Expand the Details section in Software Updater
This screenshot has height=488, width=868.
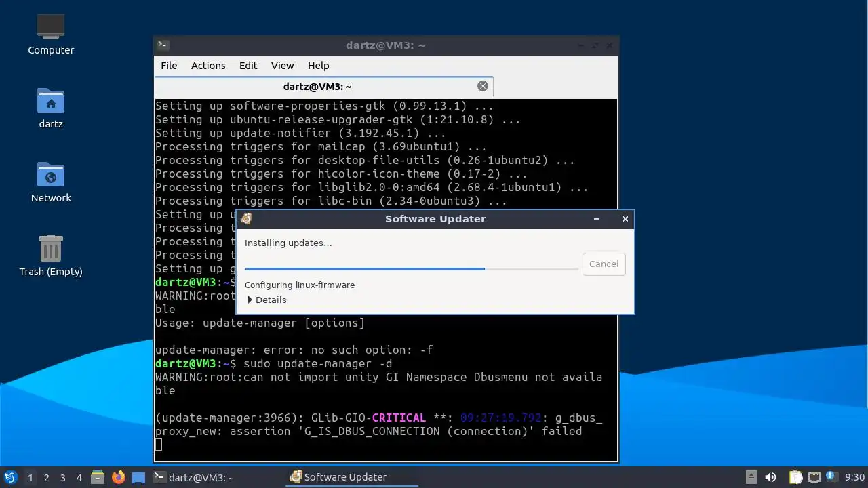(x=267, y=300)
